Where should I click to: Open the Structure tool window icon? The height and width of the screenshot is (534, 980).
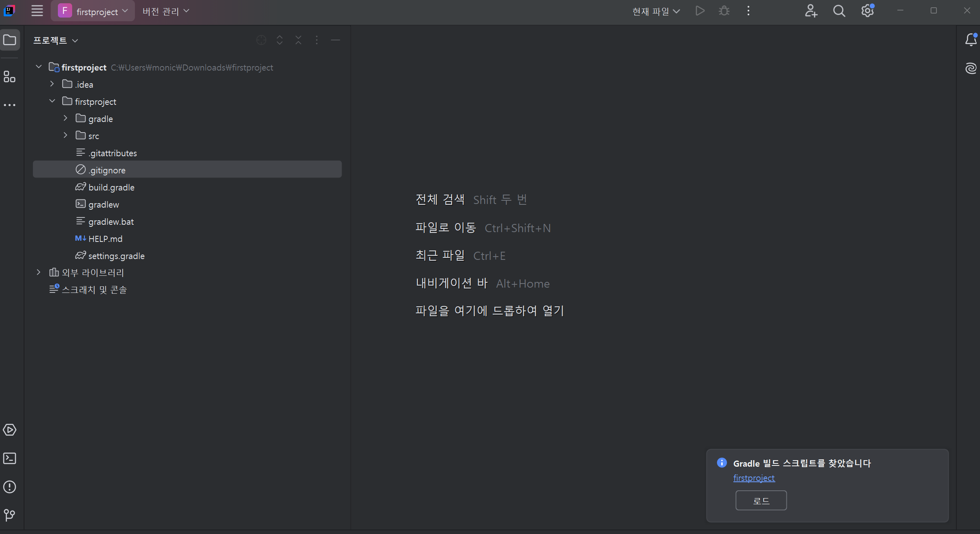(9, 77)
